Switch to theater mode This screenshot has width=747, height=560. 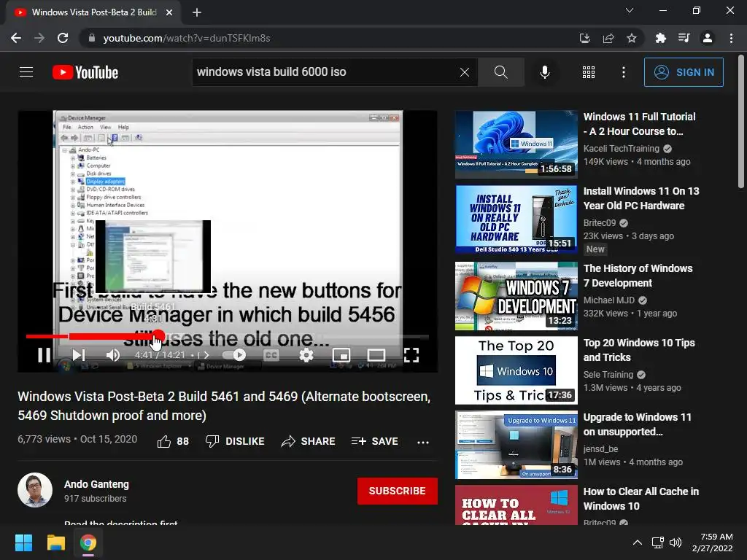(x=376, y=355)
